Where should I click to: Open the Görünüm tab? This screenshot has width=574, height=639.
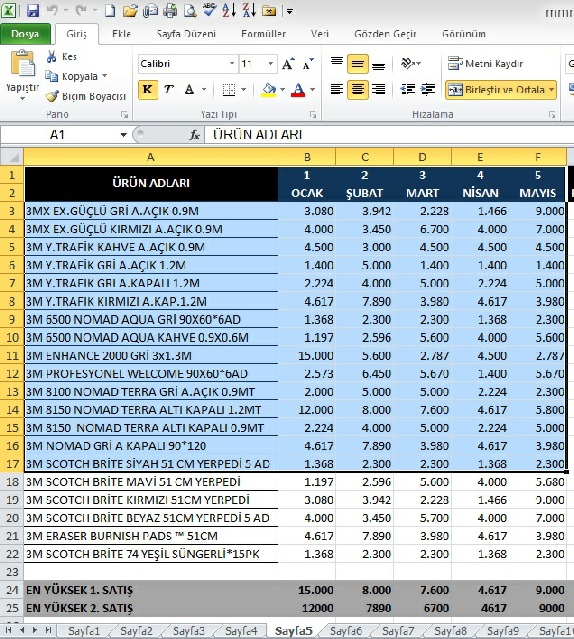tap(464, 34)
